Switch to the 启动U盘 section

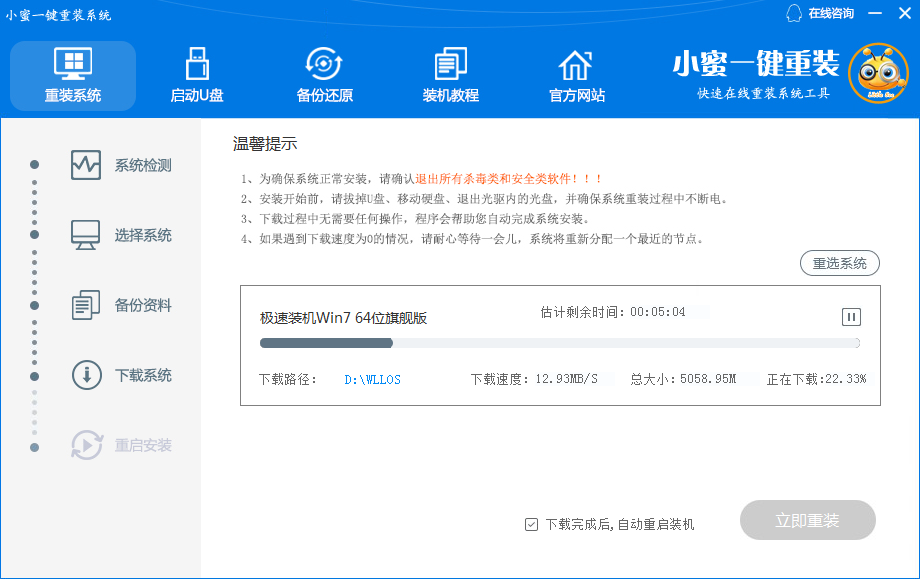tap(197, 65)
